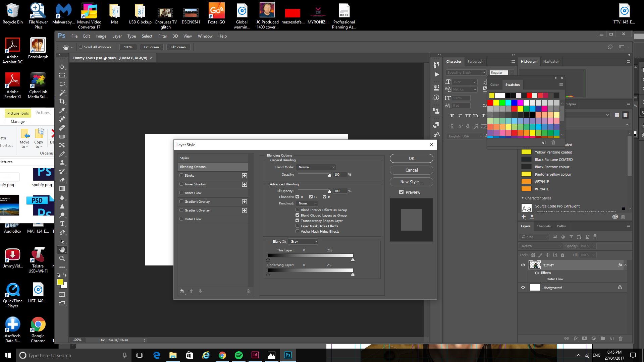Select the Move tool in toolbar
Image resolution: width=644 pixels, height=362 pixels.
point(62,67)
